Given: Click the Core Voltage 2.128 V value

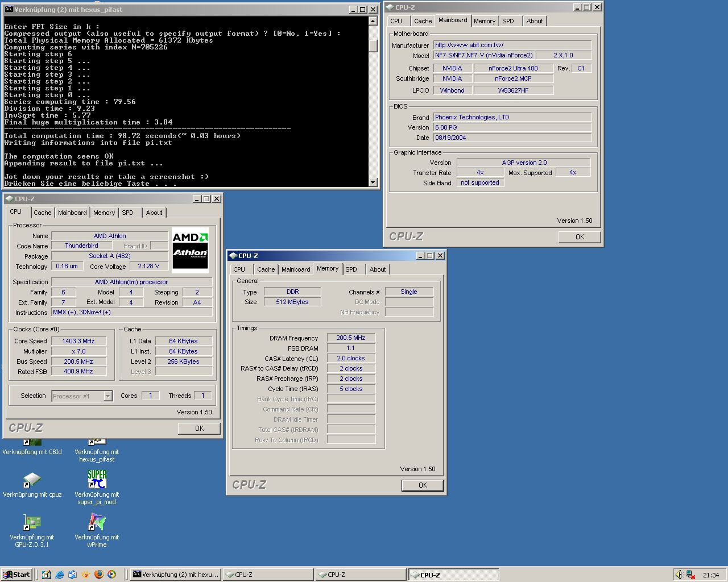Looking at the screenshot, I should [x=149, y=266].
